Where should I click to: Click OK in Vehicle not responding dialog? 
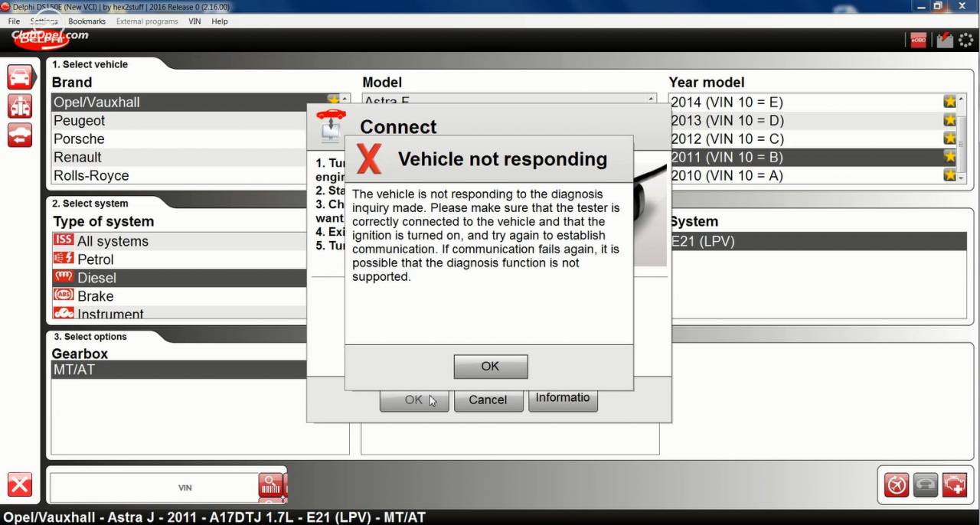[490, 367]
